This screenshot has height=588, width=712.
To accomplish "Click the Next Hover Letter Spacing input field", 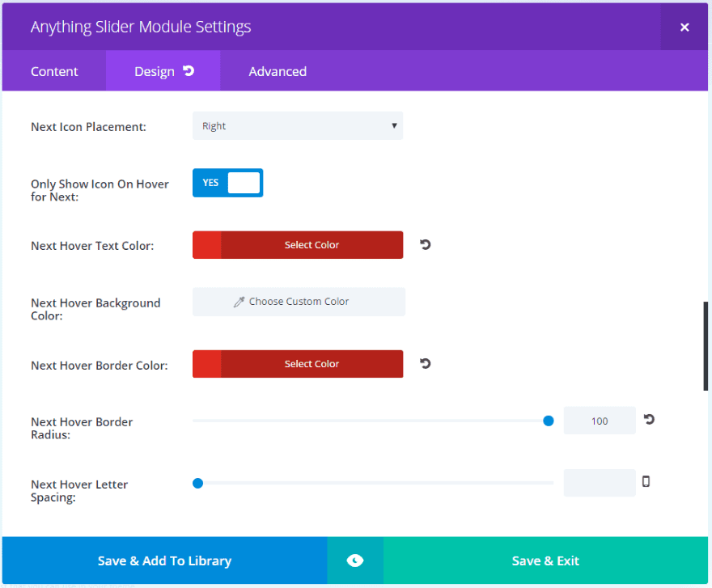I will (x=599, y=483).
